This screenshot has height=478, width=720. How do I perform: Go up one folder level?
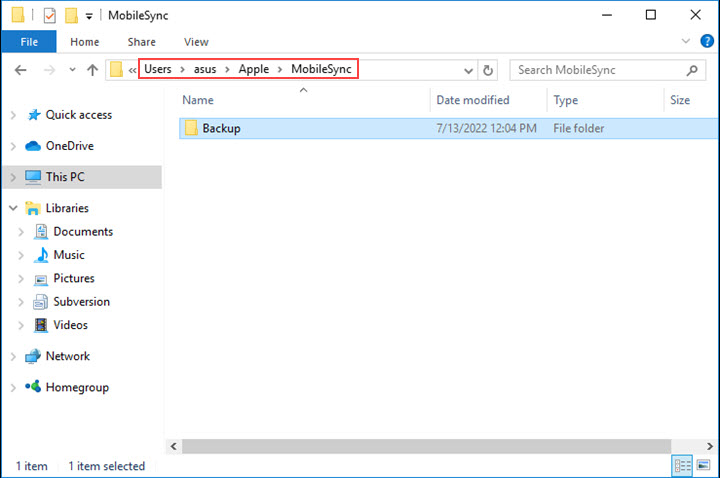[x=92, y=70]
